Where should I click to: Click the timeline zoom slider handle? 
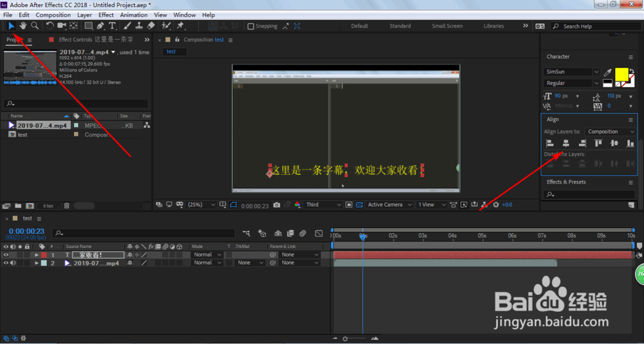tap(345, 339)
